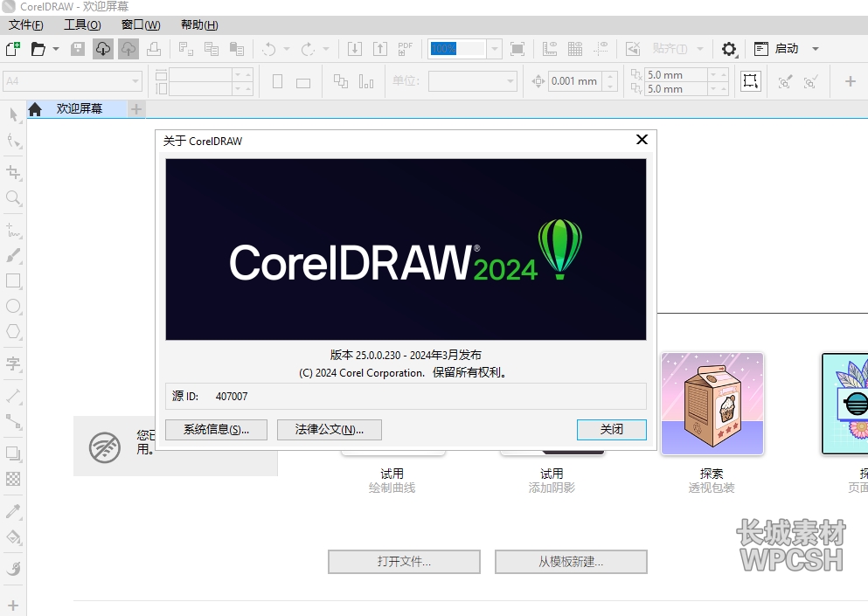
Task: Click the Paste clipboard icon
Action: point(237,49)
